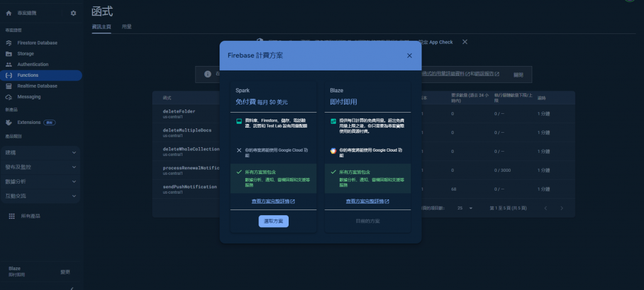644x290 pixels.
Task: Close the Firebase plan dialog
Action: pyautogui.click(x=409, y=55)
